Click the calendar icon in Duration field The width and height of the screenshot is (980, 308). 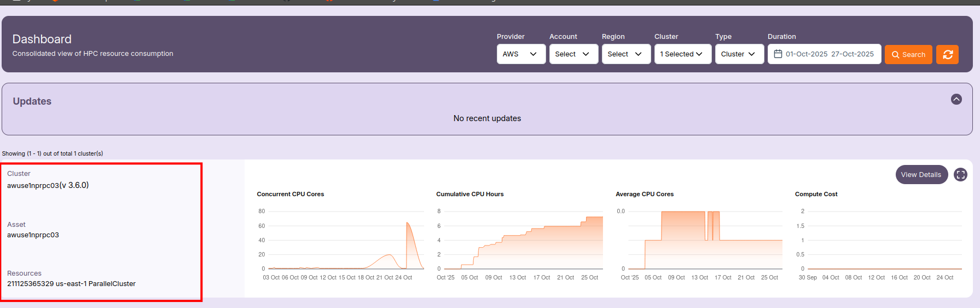[778, 54]
